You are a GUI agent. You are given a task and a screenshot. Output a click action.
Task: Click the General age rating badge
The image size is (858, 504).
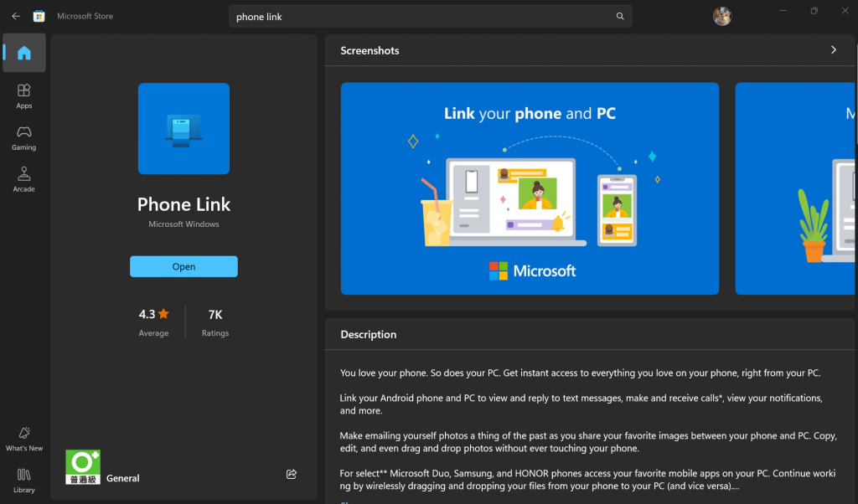(x=83, y=467)
